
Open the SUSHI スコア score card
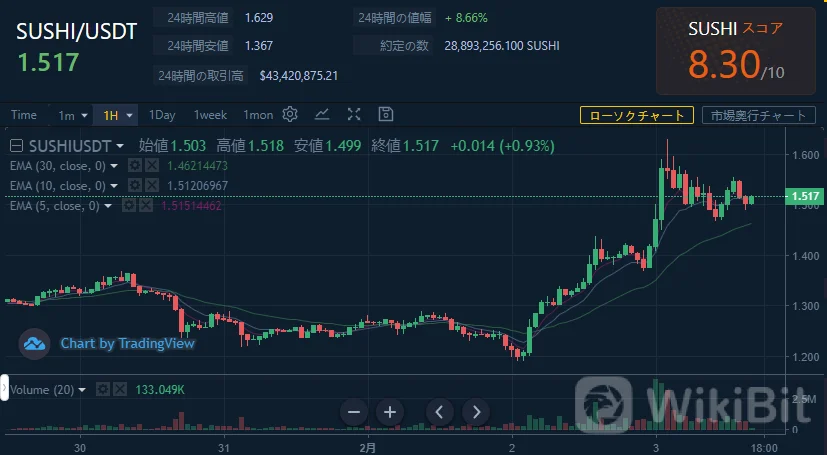[736, 51]
